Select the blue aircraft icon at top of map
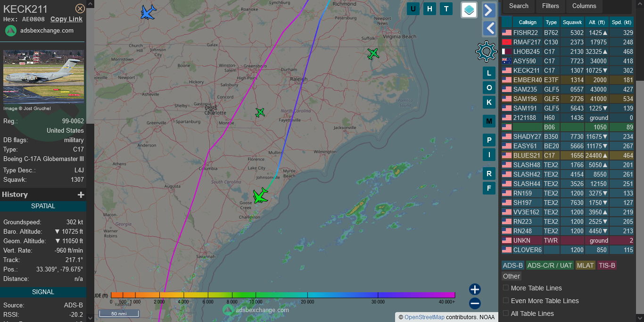Viewport: 644px width, 322px height. click(x=148, y=12)
